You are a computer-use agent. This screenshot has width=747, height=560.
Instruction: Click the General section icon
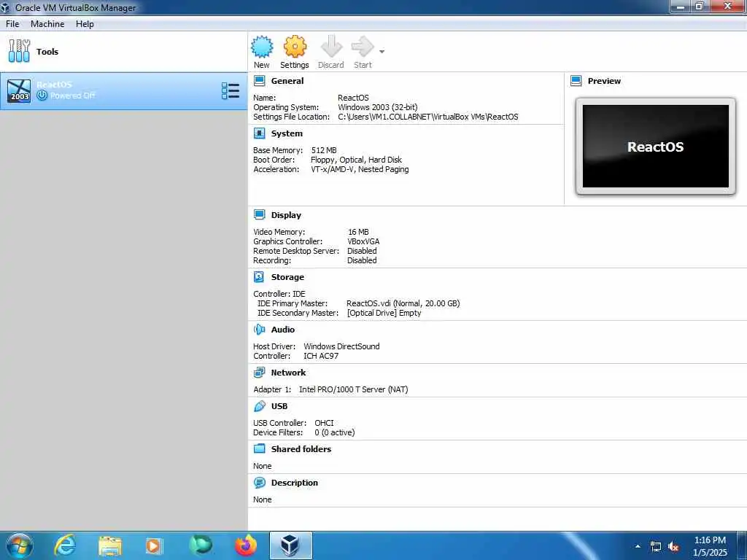[x=260, y=80]
